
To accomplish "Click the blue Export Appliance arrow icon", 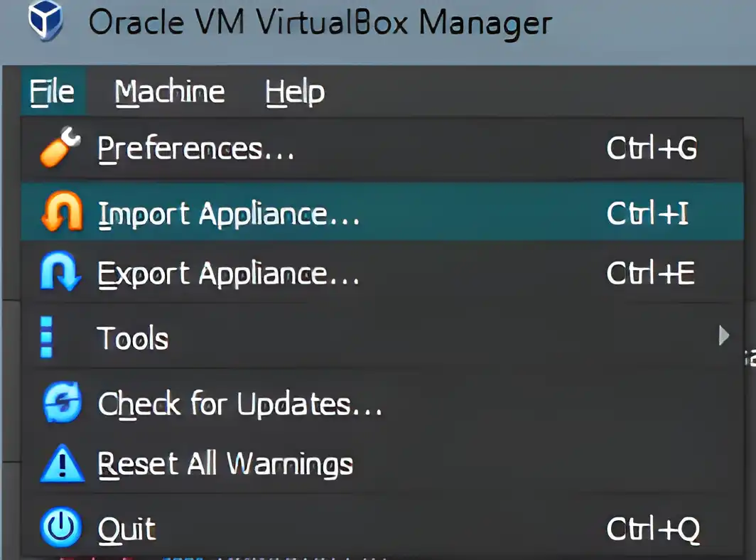I will tap(61, 271).
